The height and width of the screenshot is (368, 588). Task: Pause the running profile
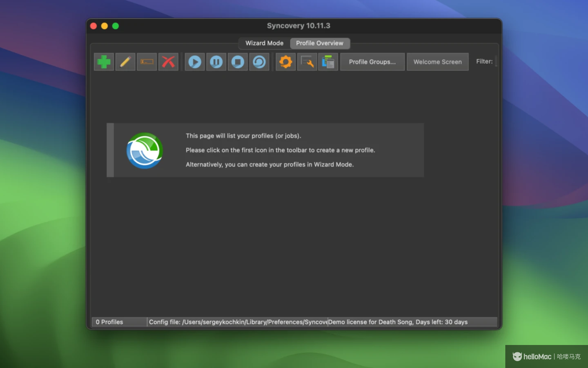[216, 62]
